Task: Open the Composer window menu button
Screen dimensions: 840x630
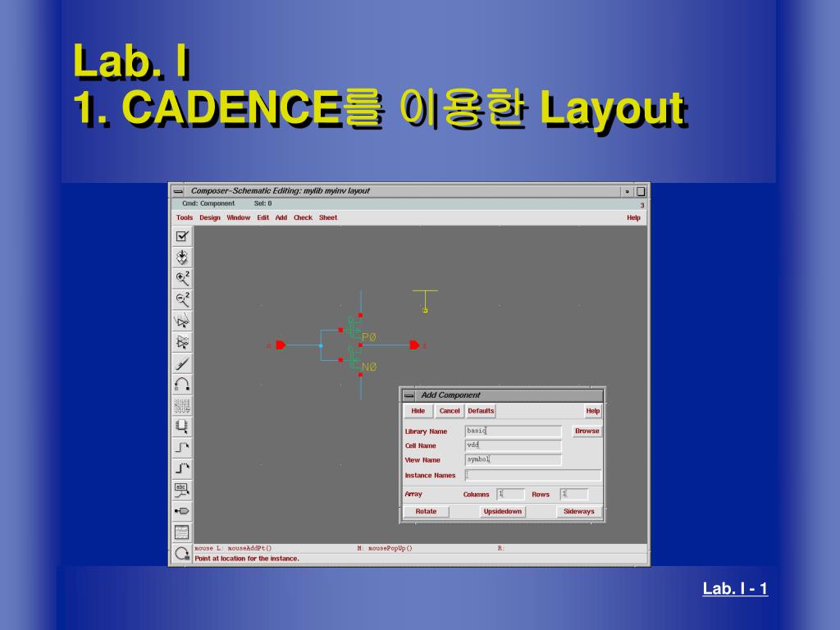Action: pyautogui.click(x=178, y=191)
